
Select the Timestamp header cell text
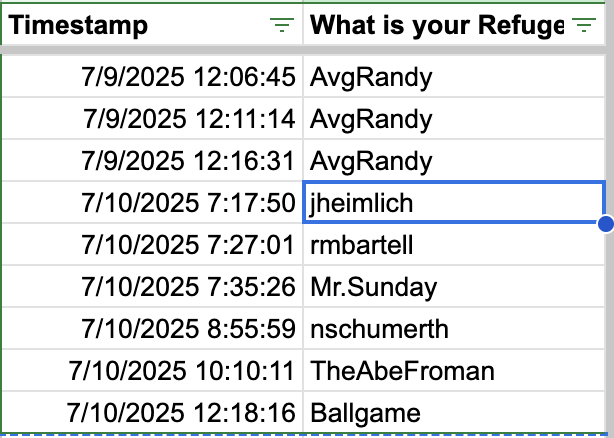[78, 26]
